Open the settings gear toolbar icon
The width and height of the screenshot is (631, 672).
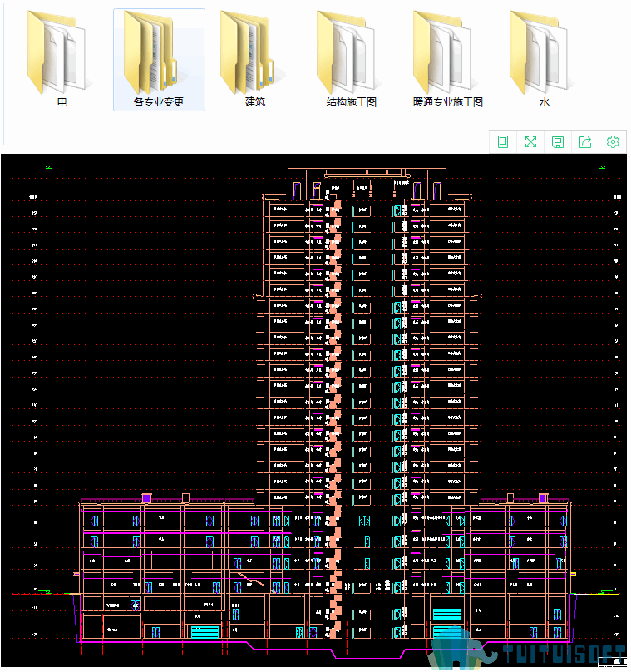pyautogui.click(x=613, y=142)
